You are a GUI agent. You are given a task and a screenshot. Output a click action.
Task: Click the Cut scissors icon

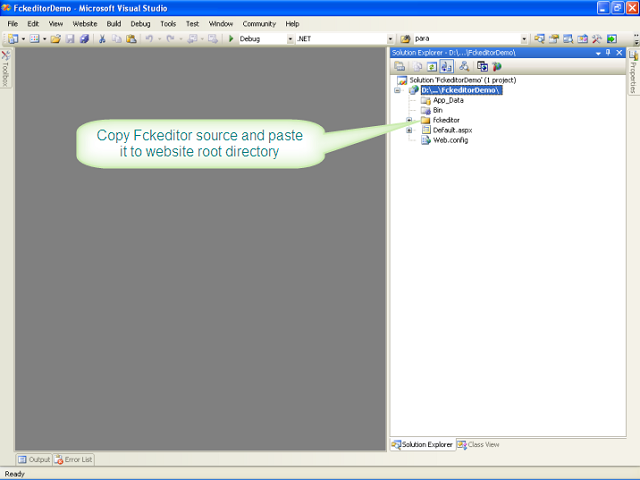(102, 39)
